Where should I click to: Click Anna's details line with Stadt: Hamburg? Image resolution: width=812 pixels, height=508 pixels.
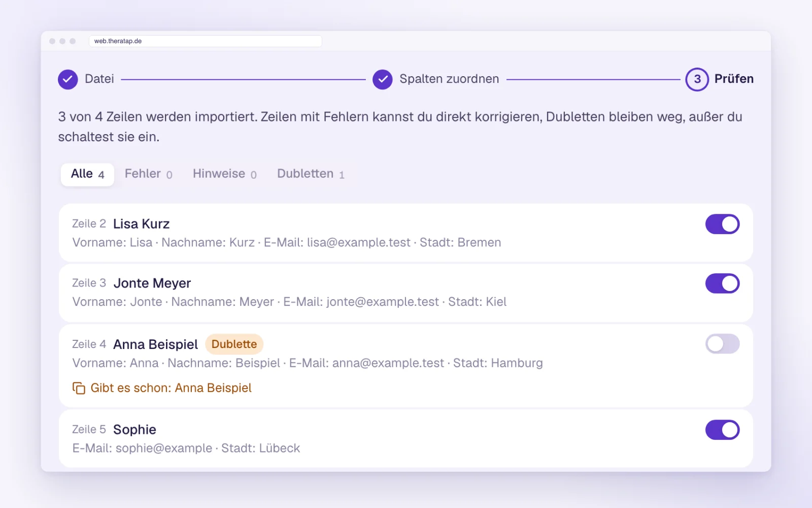[308, 363]
